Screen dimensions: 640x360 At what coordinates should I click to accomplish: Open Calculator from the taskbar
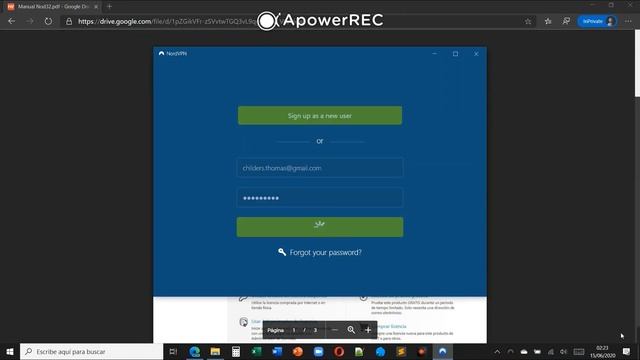coord(236,351)
